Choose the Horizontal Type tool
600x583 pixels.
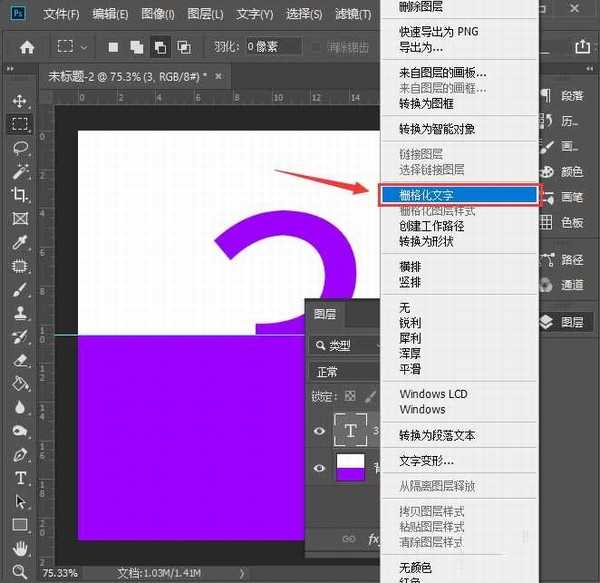click(20, 478)
